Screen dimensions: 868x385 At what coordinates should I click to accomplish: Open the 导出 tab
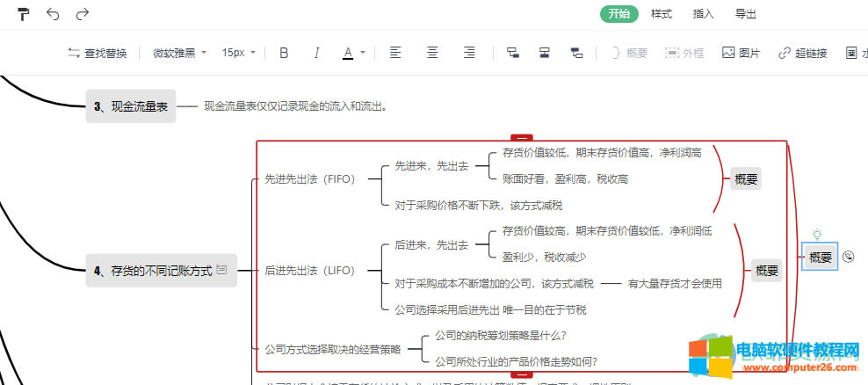tap(746, 14)
